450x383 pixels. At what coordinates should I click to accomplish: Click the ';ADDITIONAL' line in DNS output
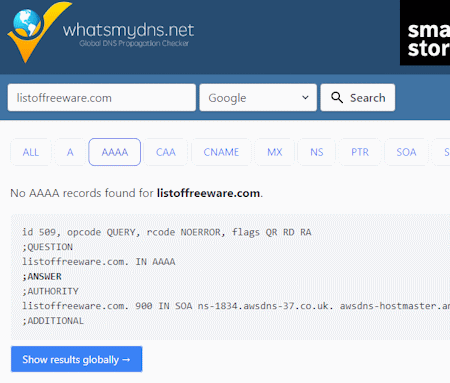point(53,321)
